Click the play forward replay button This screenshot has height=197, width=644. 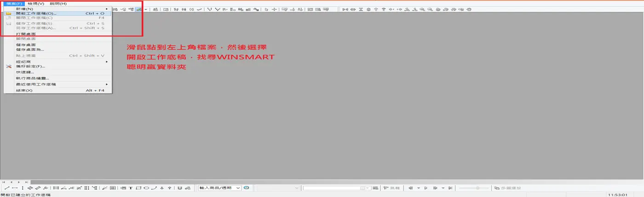click(425, 188)
